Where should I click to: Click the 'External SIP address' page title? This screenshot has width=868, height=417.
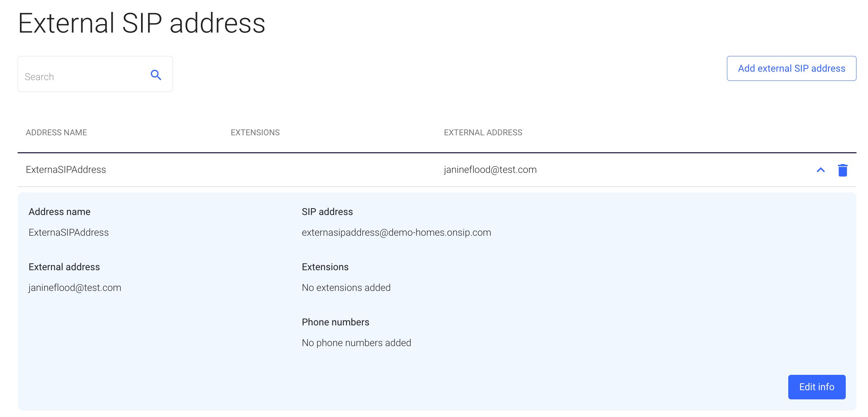coord(141,23)
